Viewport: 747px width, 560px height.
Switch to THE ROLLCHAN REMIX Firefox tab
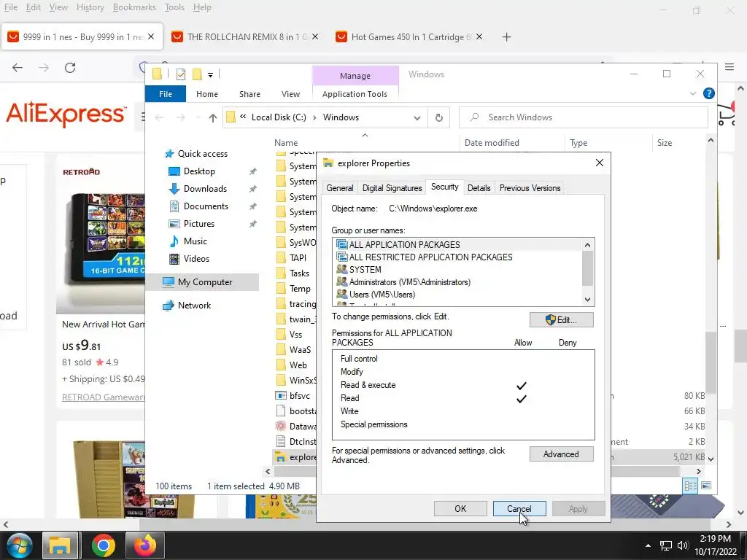click(x=245, y=37)
